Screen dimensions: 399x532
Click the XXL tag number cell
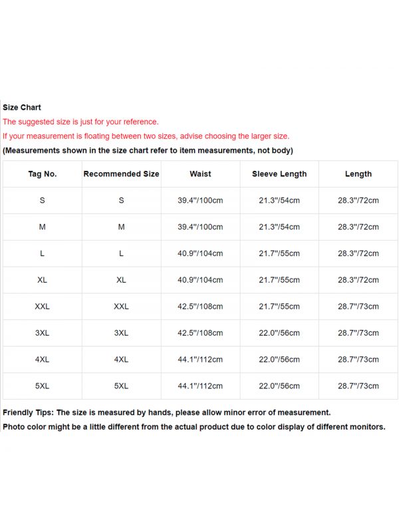click(x=42, y=307)
